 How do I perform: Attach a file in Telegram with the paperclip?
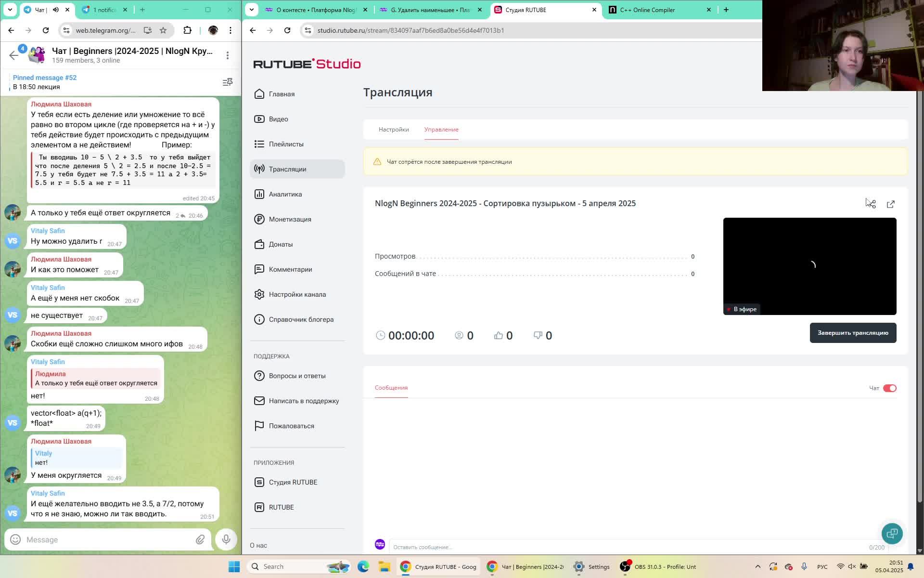[201, 539]
